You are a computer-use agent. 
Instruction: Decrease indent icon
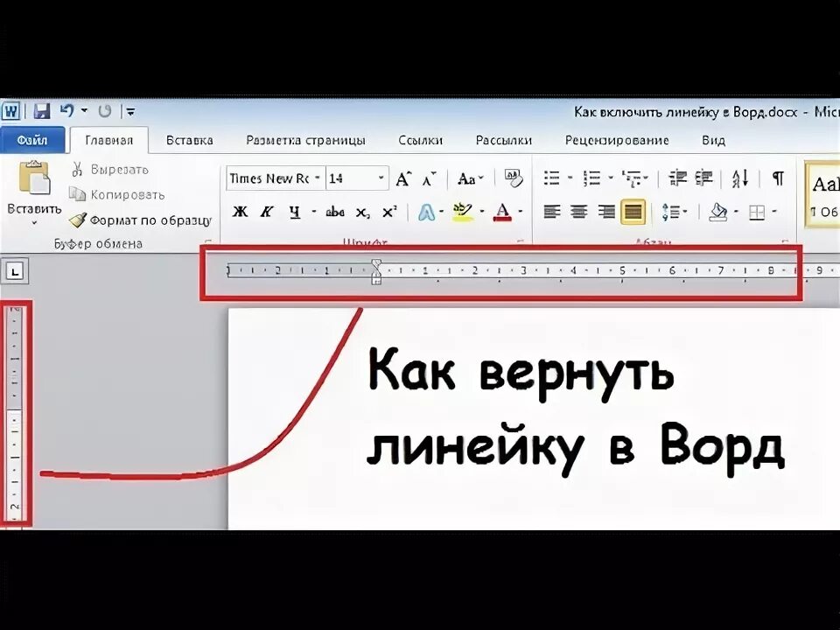tap(677, 178)
